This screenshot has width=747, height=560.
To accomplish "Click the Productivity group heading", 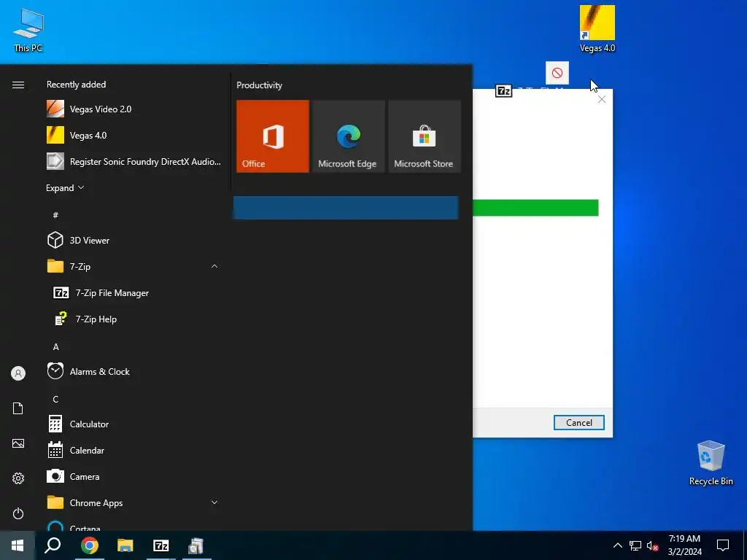I will [x=259, y=85].
